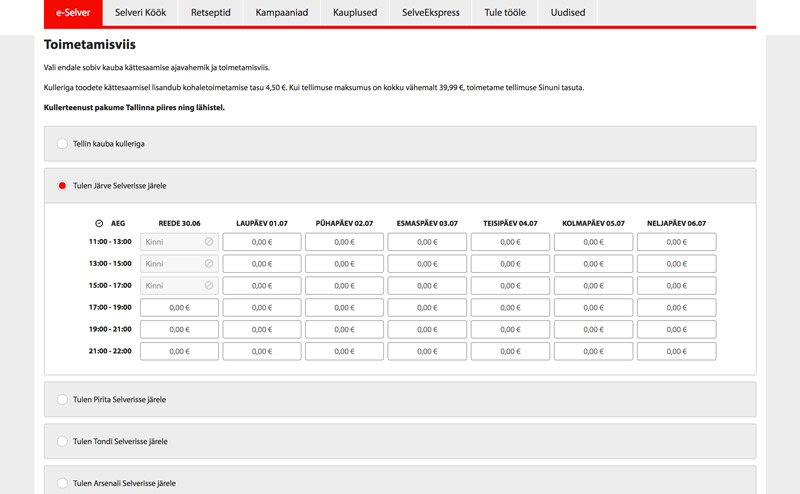Viewport: 800px width, 494px height.
Task: Click disabled icon in 15:00 Kinni slot
Action: click(x=209, y=286)
